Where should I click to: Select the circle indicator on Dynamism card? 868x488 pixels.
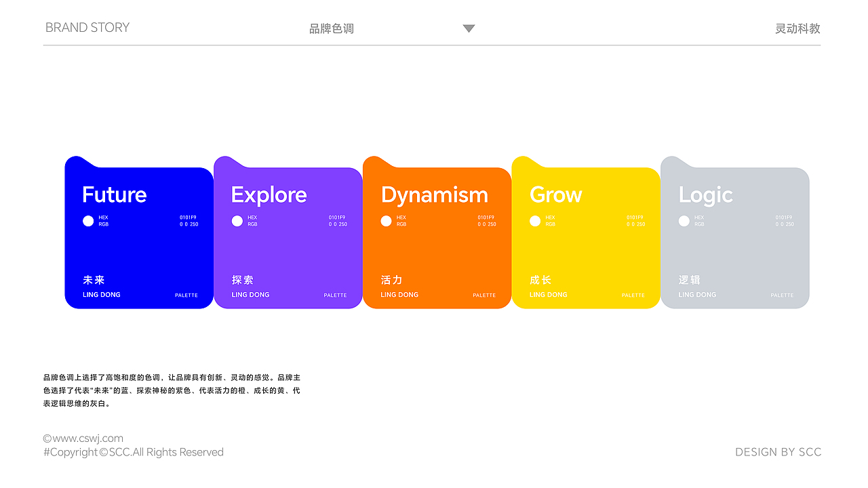point(386,220)
